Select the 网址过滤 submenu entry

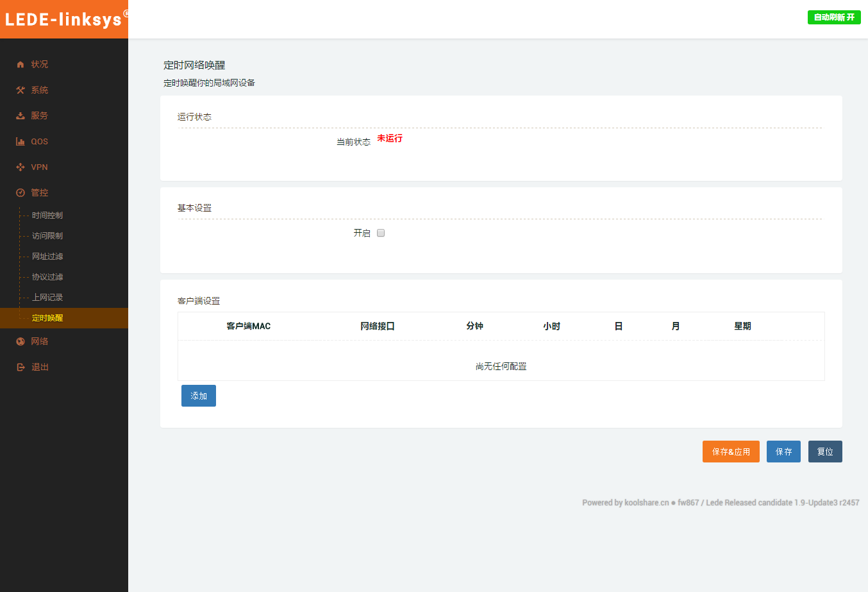(x=47, y=257)
